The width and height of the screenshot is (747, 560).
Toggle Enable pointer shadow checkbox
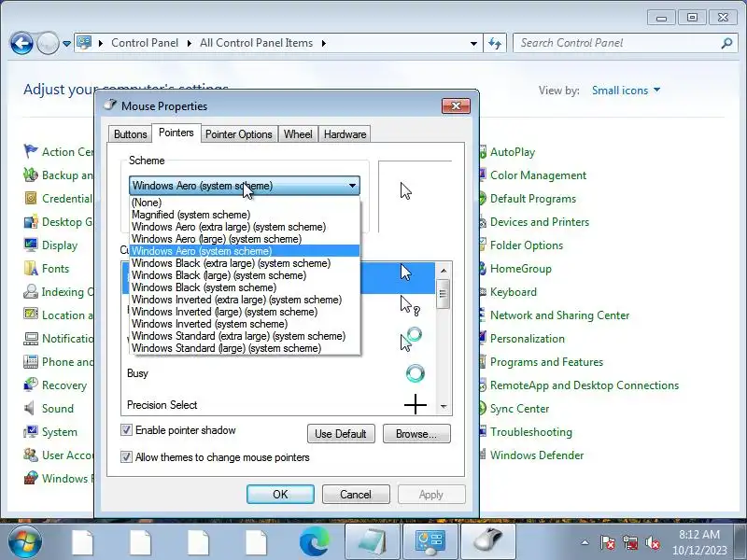126,430
